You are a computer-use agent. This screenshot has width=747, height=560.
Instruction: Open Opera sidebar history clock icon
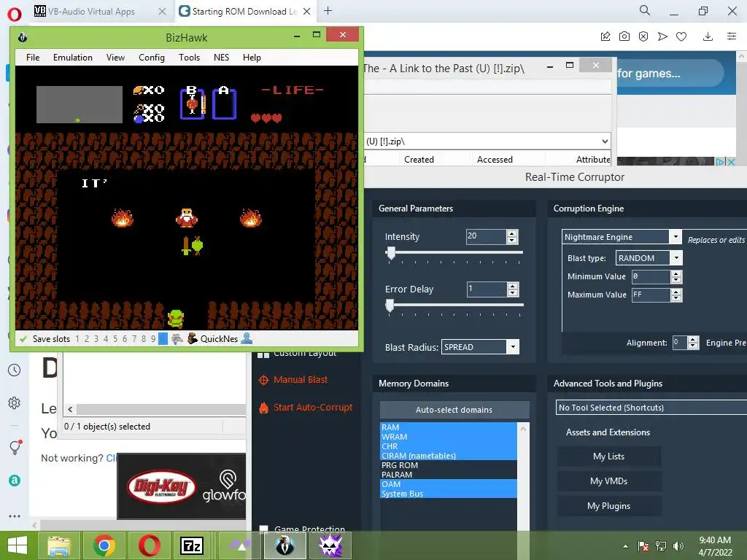click(x=15, y=370)
